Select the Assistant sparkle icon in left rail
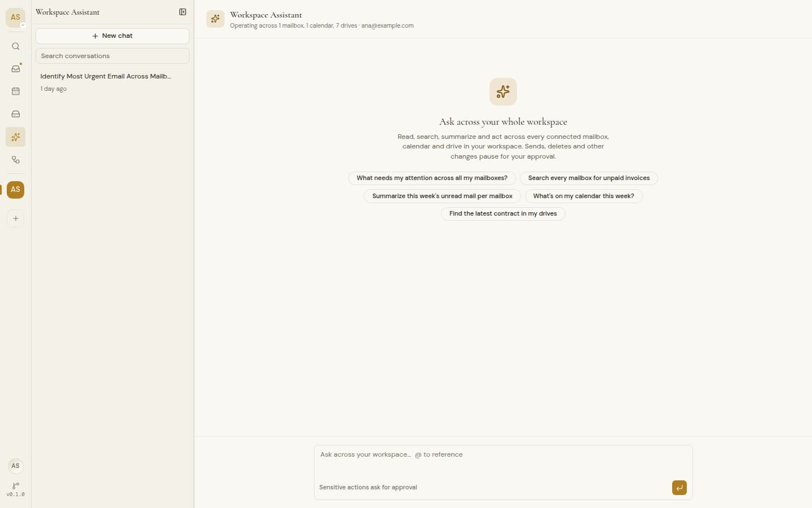 click(x=16, y=137)
